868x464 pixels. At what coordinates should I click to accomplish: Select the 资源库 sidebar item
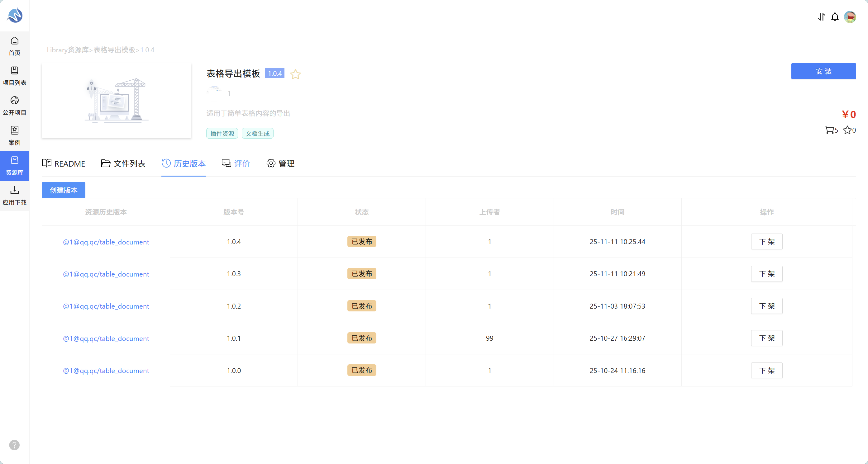point(15,166)
